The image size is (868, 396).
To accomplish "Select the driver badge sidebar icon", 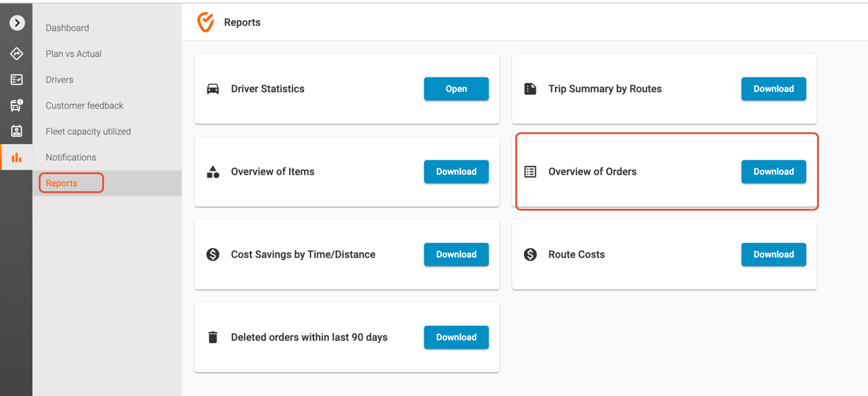I will pos(17,131).
